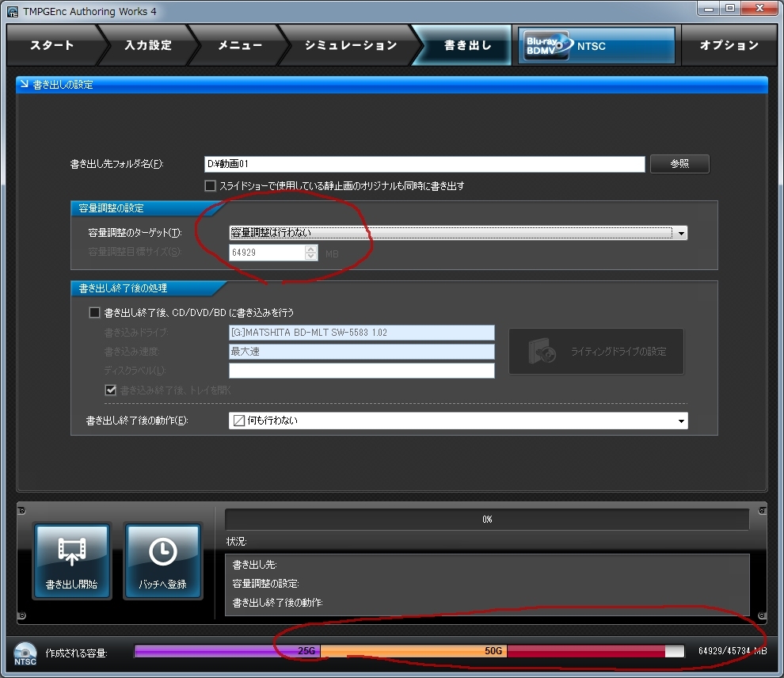Click the NTSC disc icon in status bar
The image size is (784, 678).
25,653
